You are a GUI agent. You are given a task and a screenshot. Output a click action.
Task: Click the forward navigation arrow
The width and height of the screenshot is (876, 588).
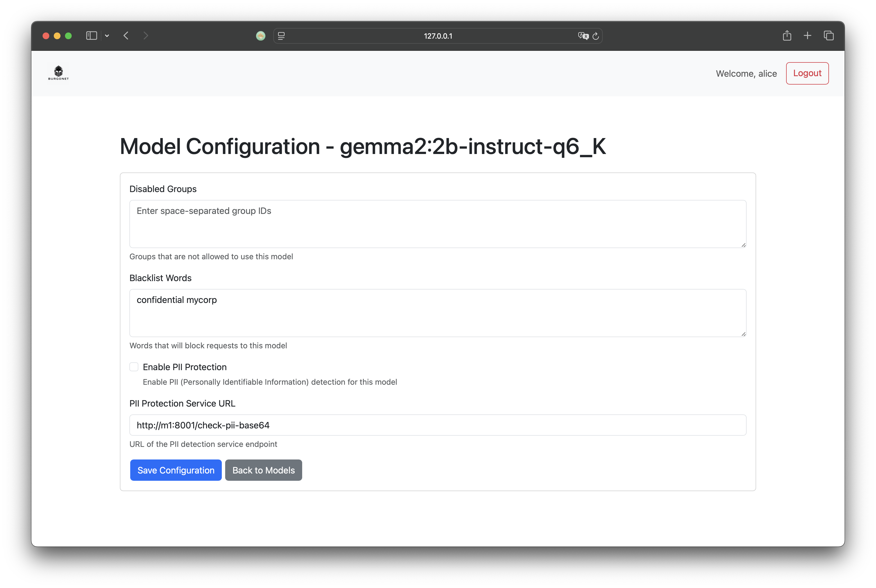[x=146, y=36]
